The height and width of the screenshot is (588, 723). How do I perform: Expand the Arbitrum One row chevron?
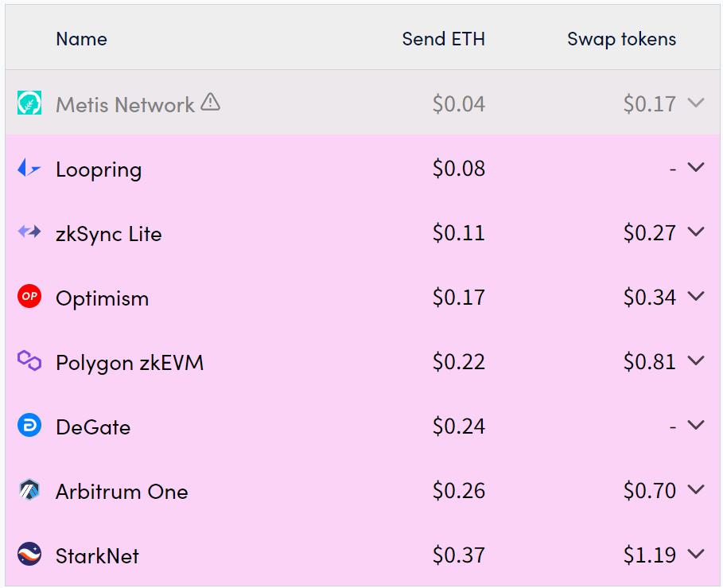tap(696, 489)
